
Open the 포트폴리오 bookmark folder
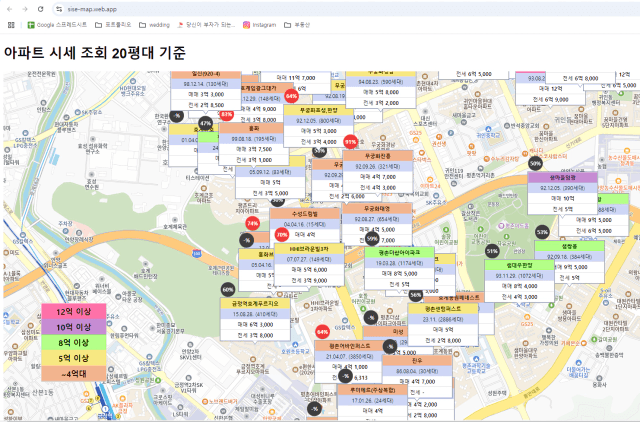pyautogui.click(x=113, y=25)
